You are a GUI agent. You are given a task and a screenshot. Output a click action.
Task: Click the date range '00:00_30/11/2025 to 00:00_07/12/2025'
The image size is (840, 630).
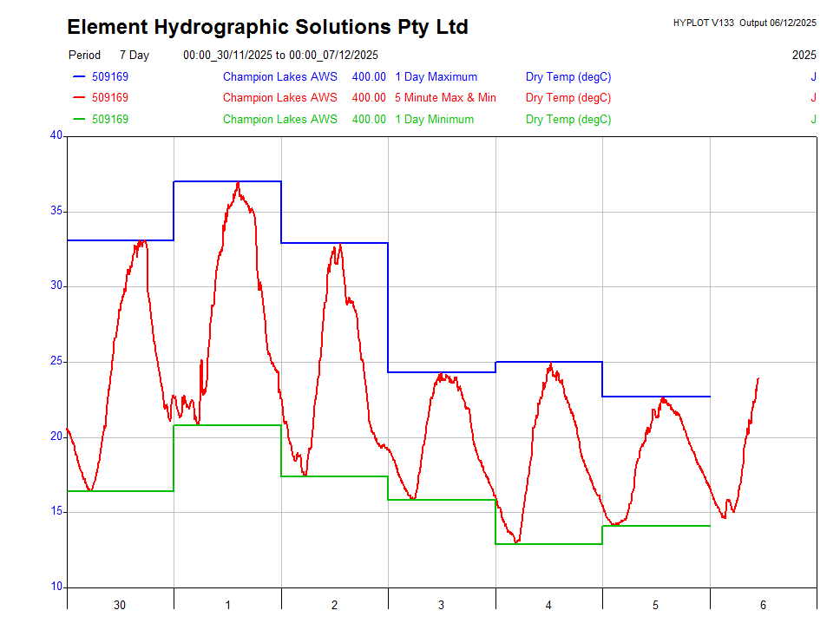[280, 56]
